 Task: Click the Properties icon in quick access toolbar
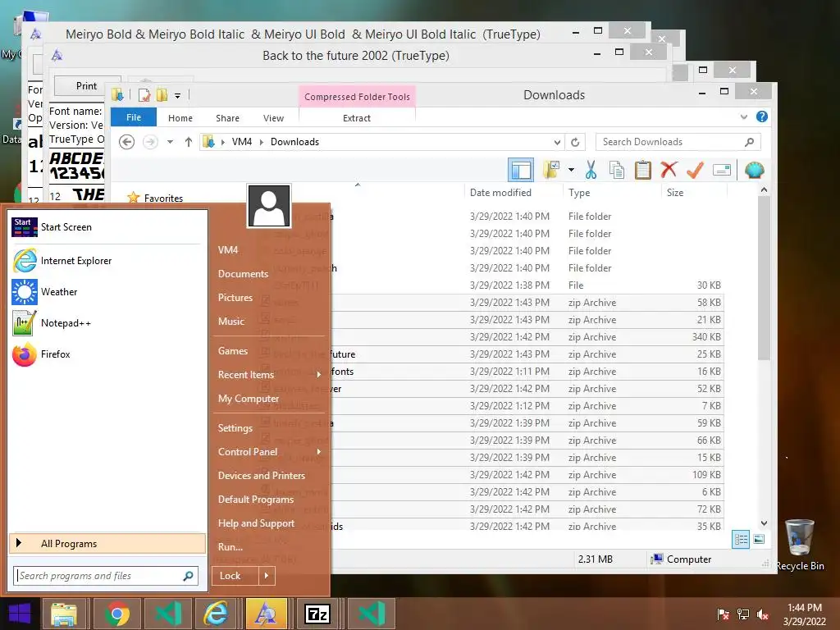pos(144,95)
